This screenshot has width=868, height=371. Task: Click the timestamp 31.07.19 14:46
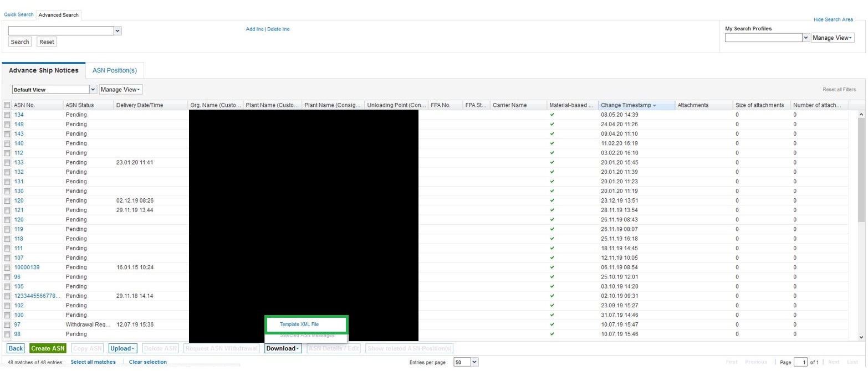pyautogui.click(x=619, y=315)
